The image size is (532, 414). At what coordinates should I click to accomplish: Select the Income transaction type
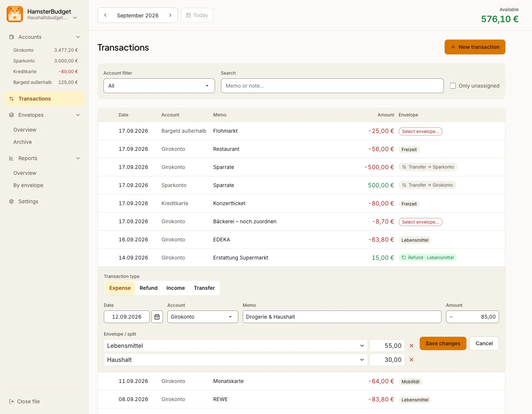tap(175, 288)
